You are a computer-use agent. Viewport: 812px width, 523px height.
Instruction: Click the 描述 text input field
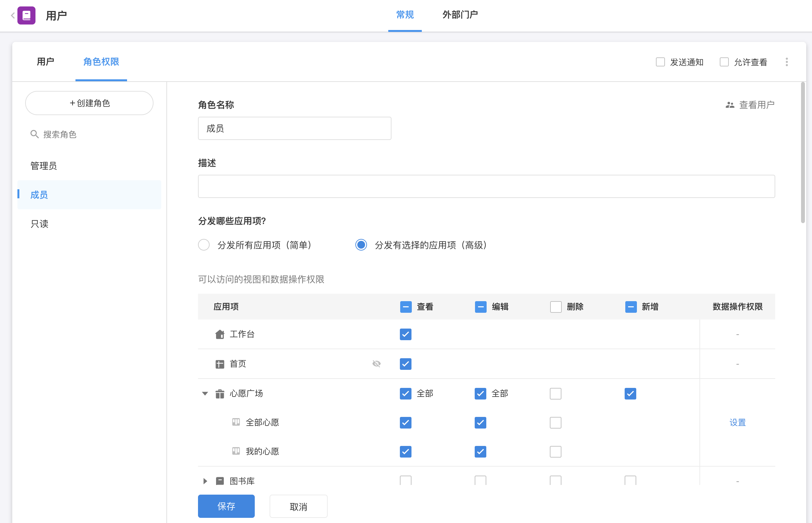click(x=486, y=186)
